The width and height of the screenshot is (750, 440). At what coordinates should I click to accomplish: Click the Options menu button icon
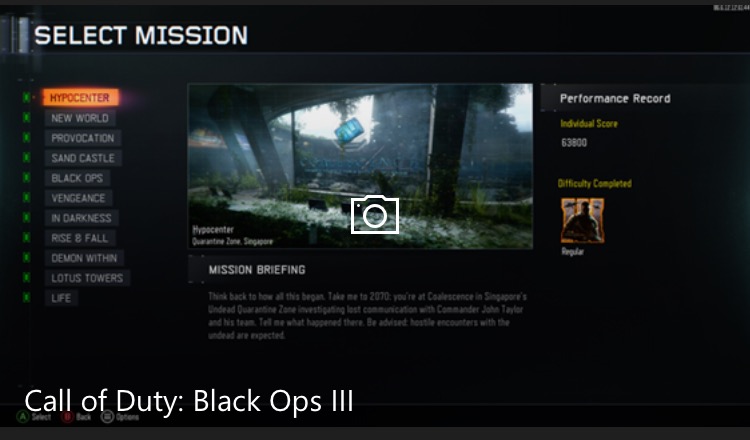coord(108,417)
